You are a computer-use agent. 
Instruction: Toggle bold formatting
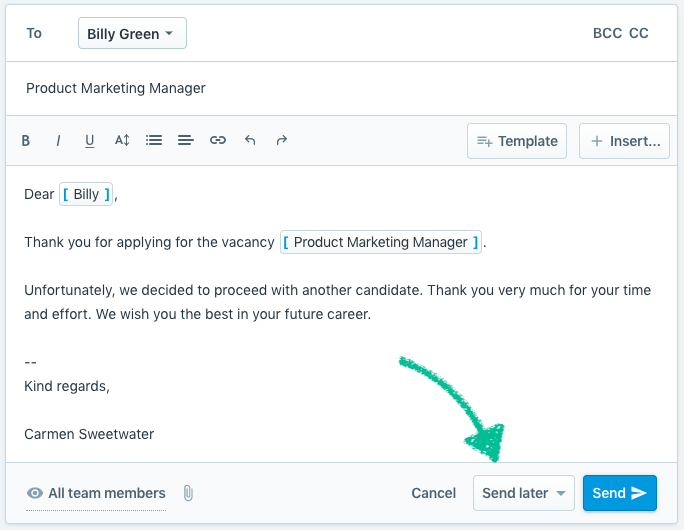click(x=26, y=140)
